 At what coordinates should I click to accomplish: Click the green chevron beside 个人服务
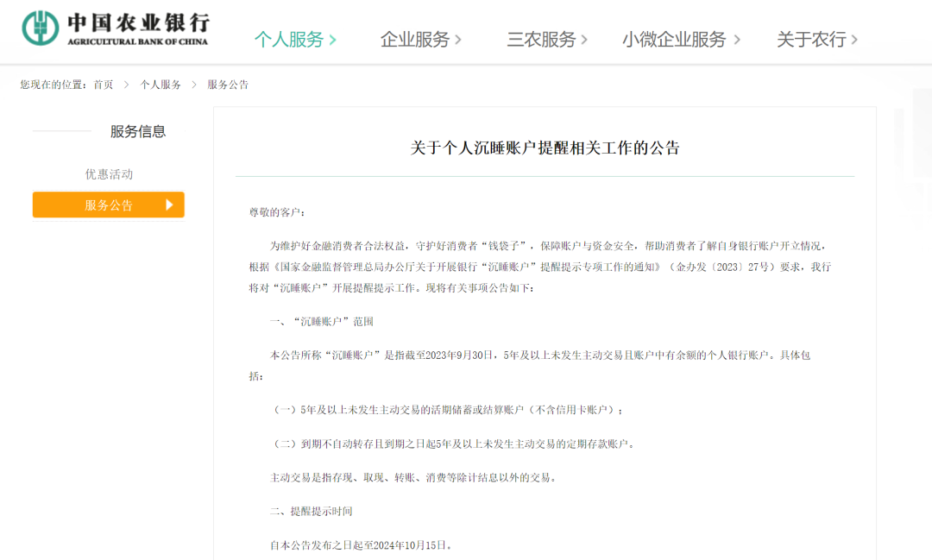click(335, 40)
